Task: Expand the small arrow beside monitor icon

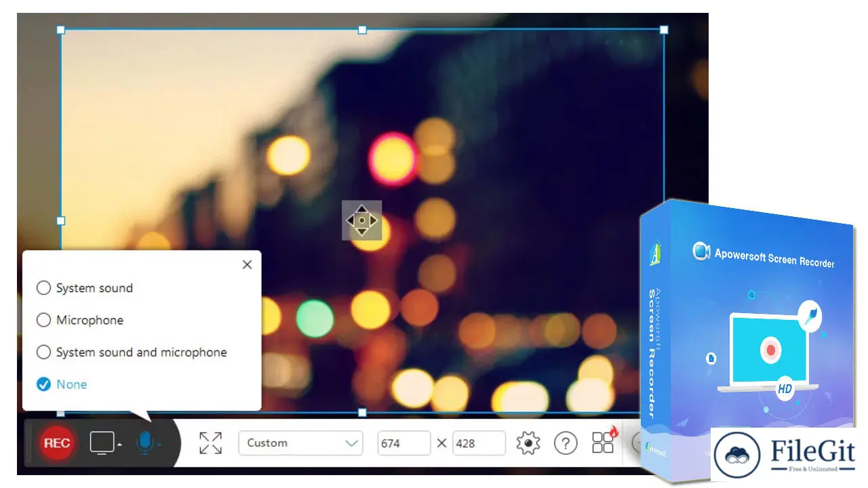Action: point(119,445)
